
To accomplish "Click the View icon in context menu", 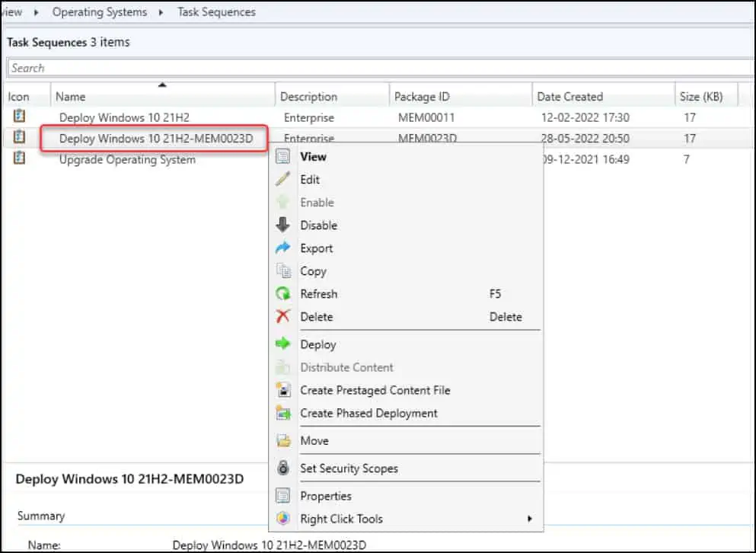I will coord(283,156).
